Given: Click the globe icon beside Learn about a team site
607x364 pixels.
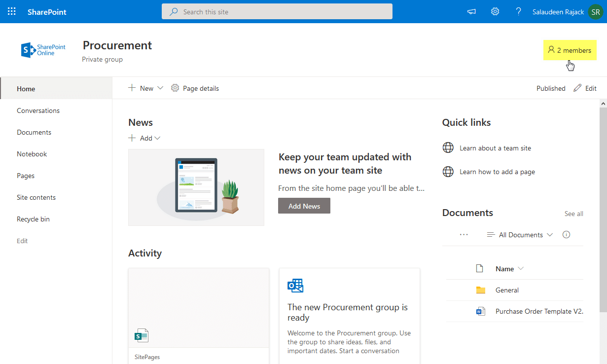Looking at the screenshot, I should 448,147.
